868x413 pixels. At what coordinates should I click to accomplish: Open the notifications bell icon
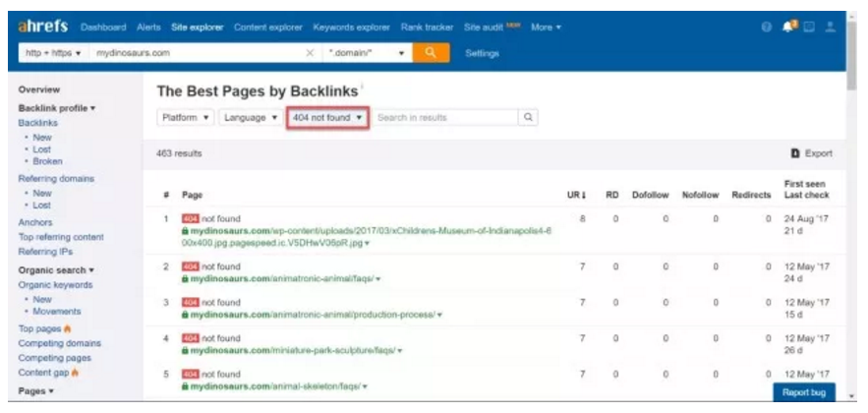788,26
